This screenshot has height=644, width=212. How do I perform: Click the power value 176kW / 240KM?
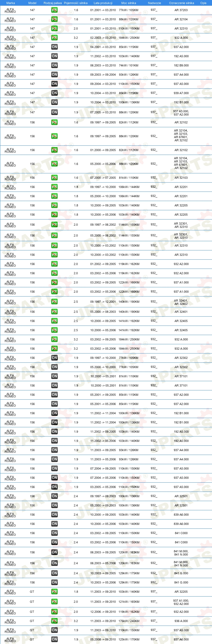click(129, 621)
